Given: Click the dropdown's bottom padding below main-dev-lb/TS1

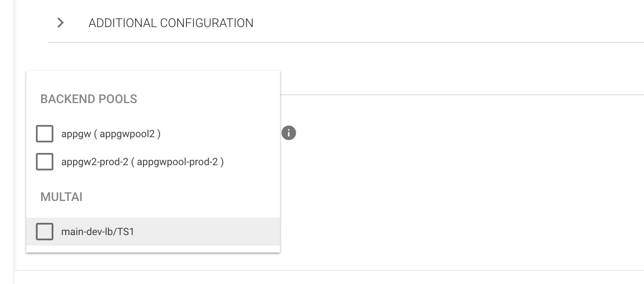Looking at the screenshot, I should point(153,249).
